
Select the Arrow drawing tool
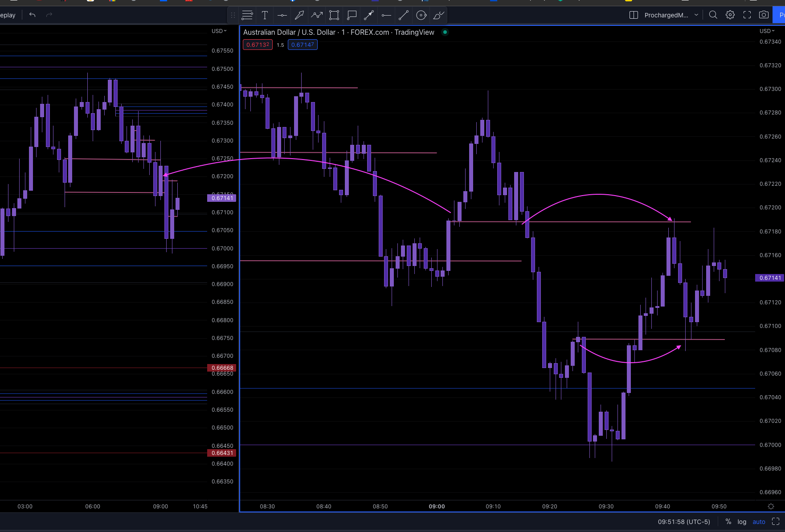point(299,15)
